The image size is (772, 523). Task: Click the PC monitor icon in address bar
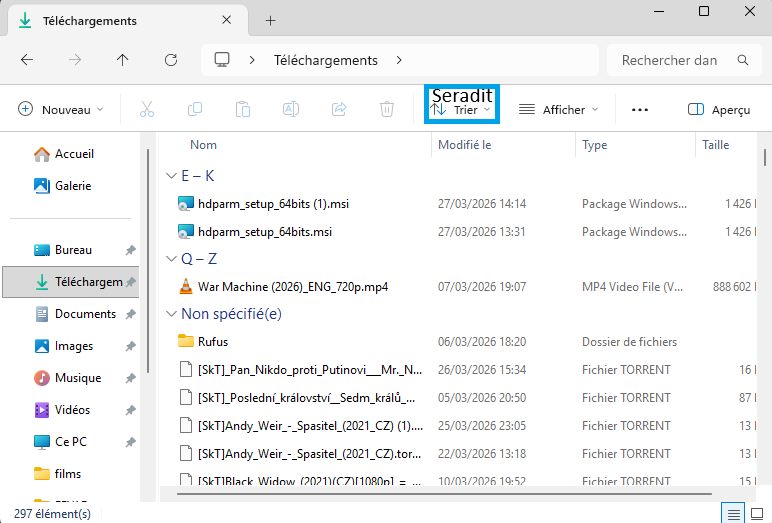(x=222, y=60)
